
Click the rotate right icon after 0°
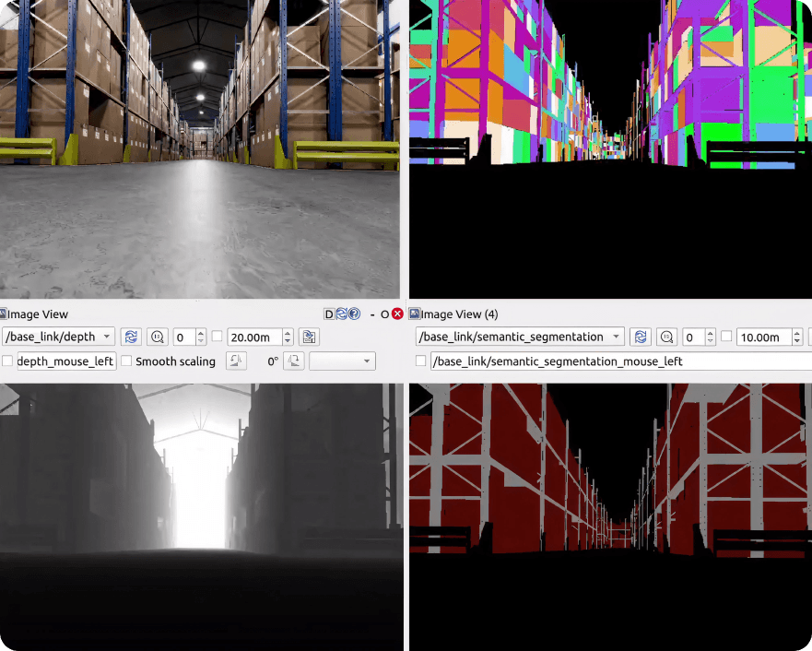[293, 361]
